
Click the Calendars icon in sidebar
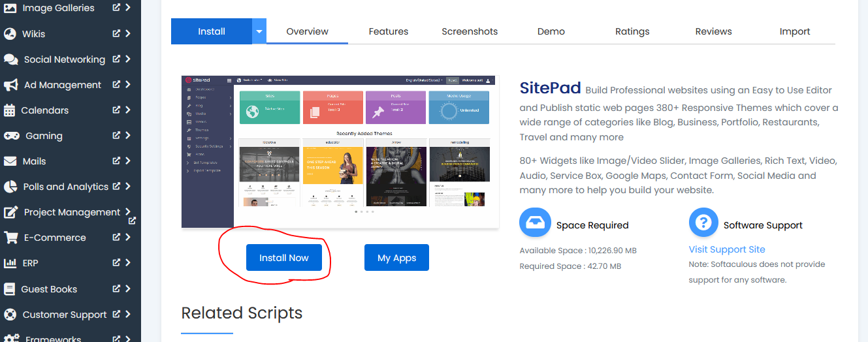click(x=9, y=110)
